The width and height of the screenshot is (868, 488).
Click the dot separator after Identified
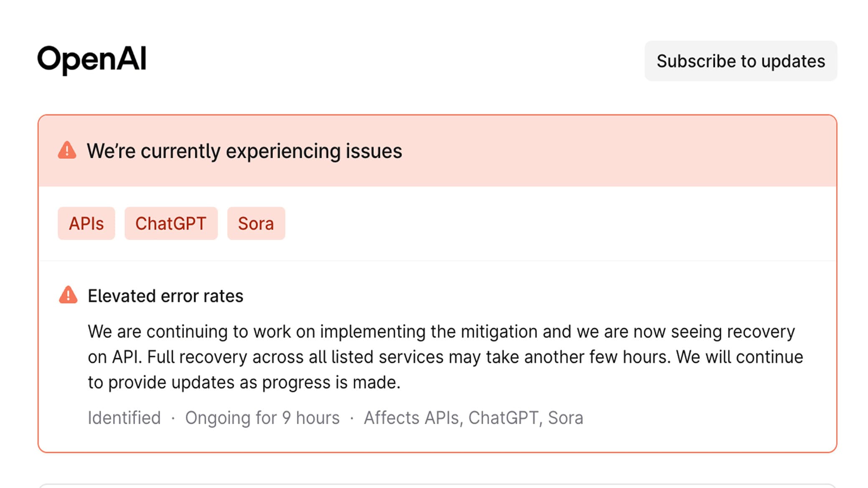tap(173, 418)
